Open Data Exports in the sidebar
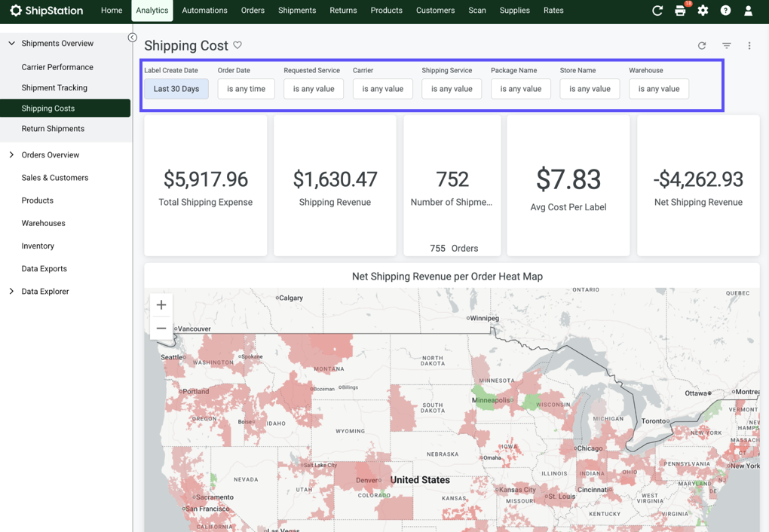Image resolution: width=769 pixels, height=532 pixels. coord(44,269)
